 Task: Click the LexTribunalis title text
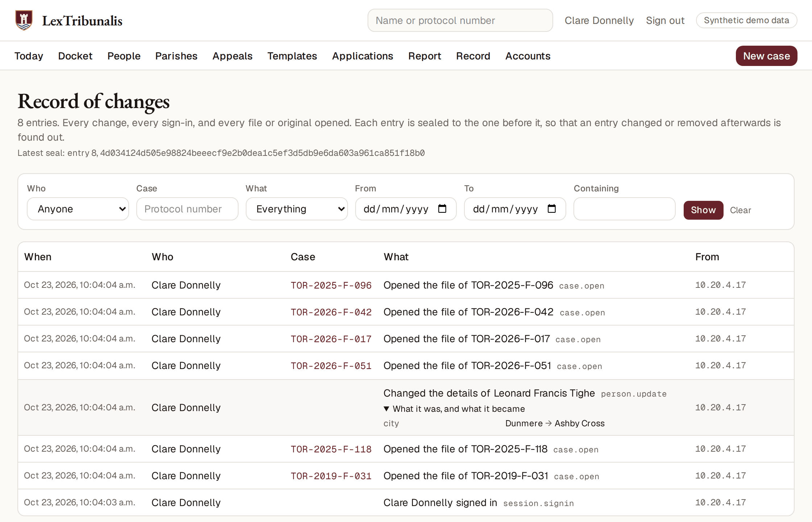tap(82, 21)
